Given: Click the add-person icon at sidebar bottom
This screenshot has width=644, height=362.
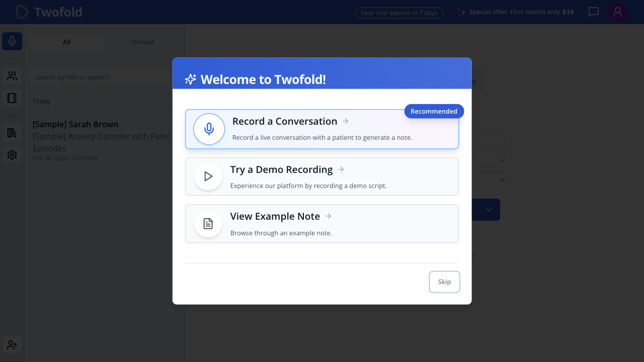Looking at the screenshot, I should click(x=12, y=345).
